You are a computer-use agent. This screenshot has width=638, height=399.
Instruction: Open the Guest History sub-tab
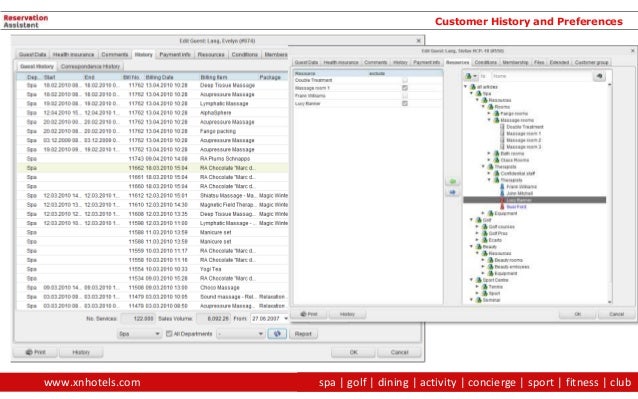click(37, 66)
